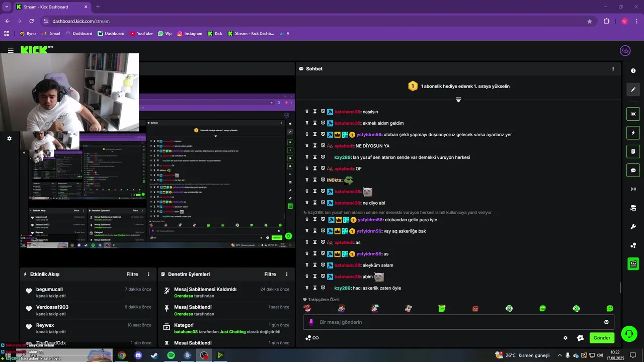Open the emoji picker in message box
The width and height of the screenshot is (644, 362).
pyautogui.click(x=606, y=322)
